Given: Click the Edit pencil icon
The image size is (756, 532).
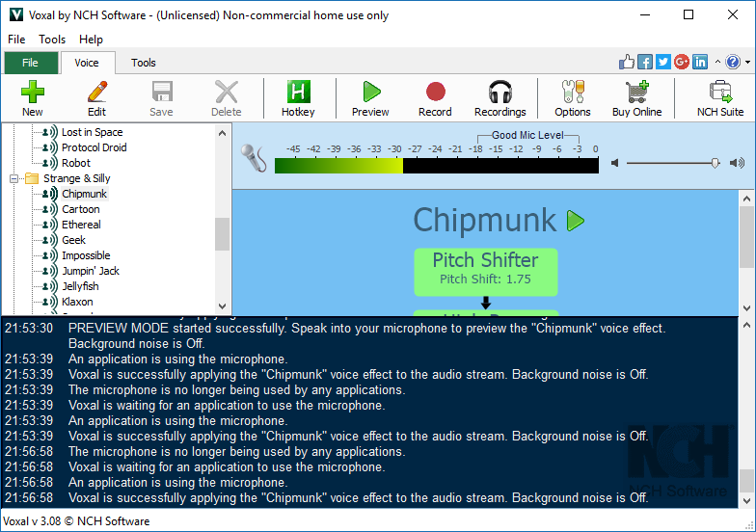Looking at the screenshot, I should [96, 92].
